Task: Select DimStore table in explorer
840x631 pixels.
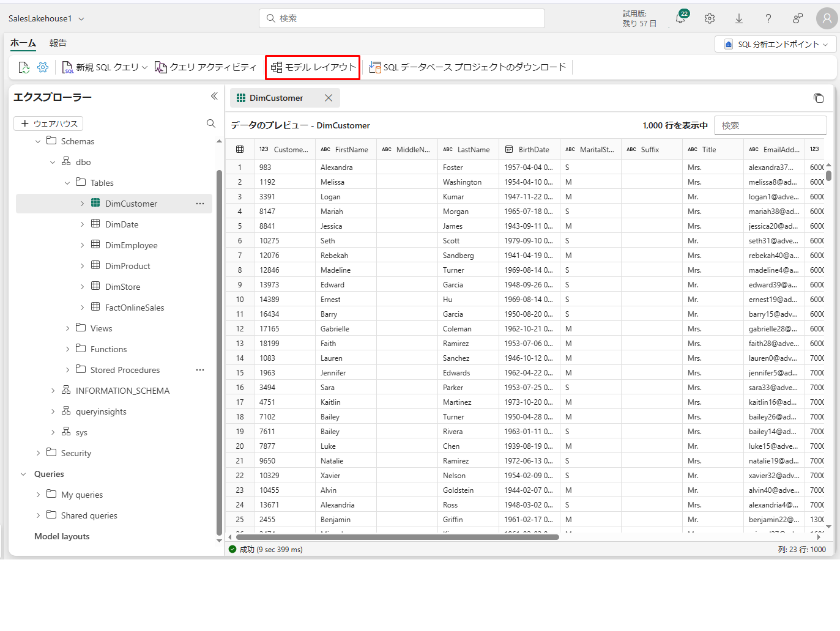Action: pos(122,287)
